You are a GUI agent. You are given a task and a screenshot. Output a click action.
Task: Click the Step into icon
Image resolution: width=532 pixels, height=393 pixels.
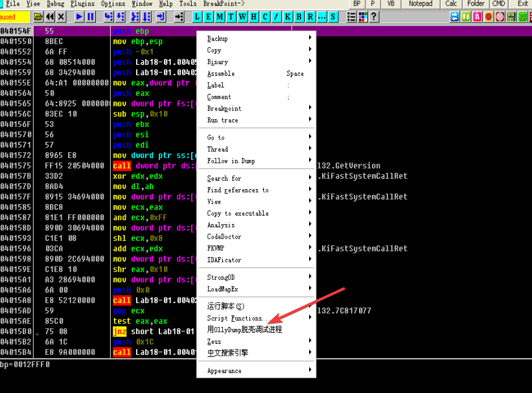click(x=109, y=17)
